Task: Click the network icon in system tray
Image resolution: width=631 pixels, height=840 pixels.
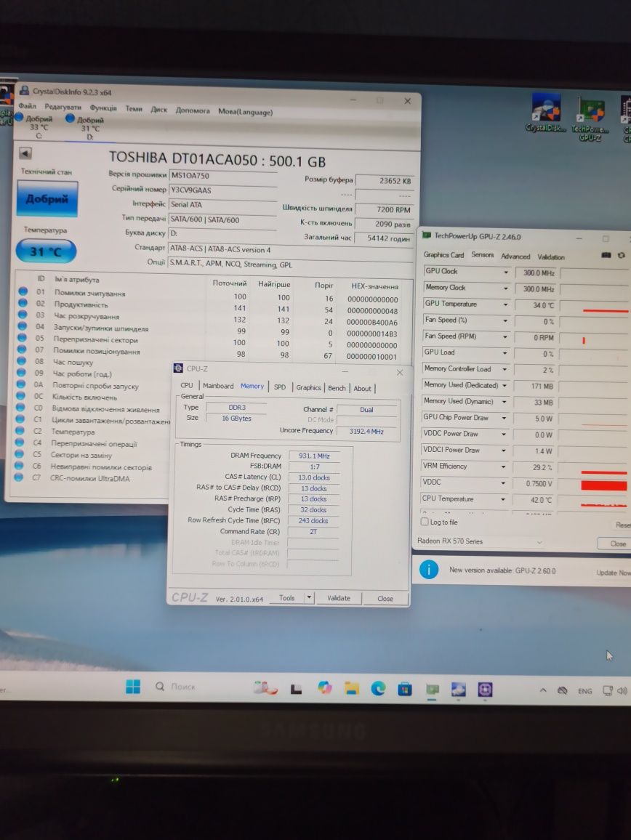Action: point(608,690)
